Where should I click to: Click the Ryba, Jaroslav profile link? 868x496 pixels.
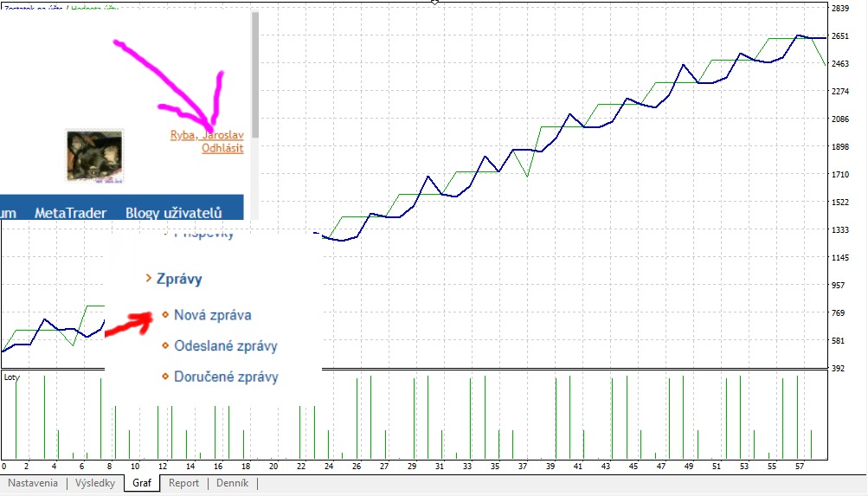point(207,134)
